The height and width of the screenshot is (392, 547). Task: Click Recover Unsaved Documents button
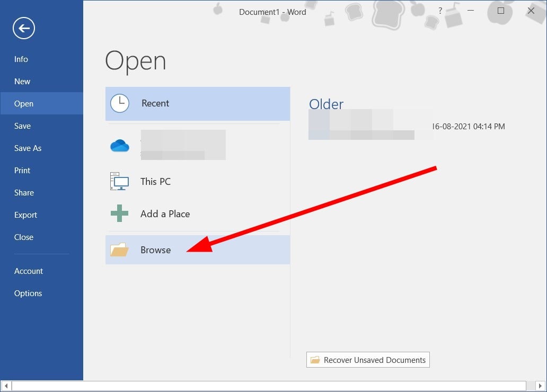tap(368, 360)
